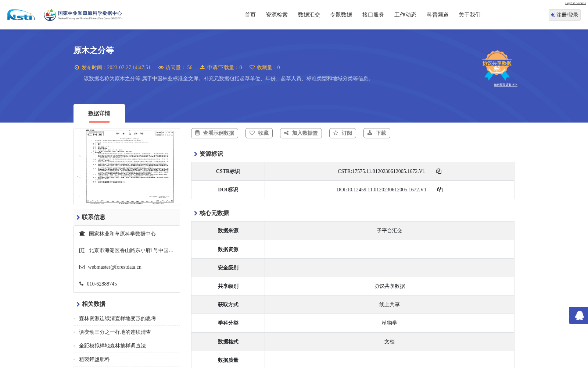Open the 如何获取该数据 link

[x=505, y=85]
